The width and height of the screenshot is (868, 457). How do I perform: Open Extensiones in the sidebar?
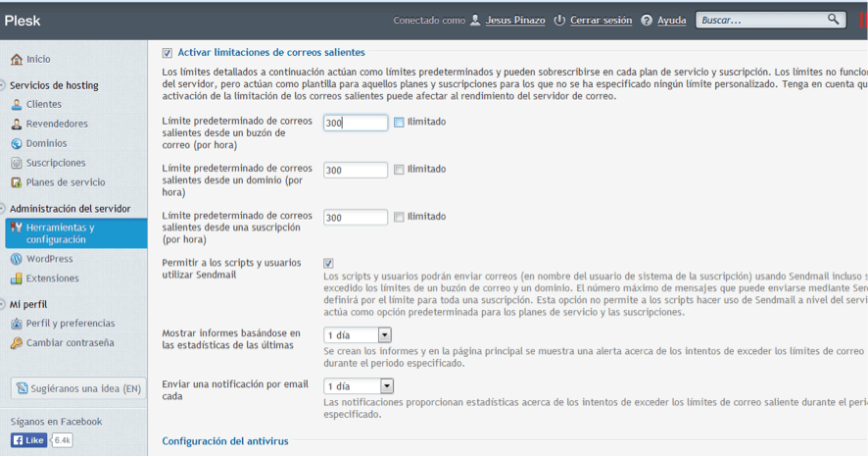point(53,279)
